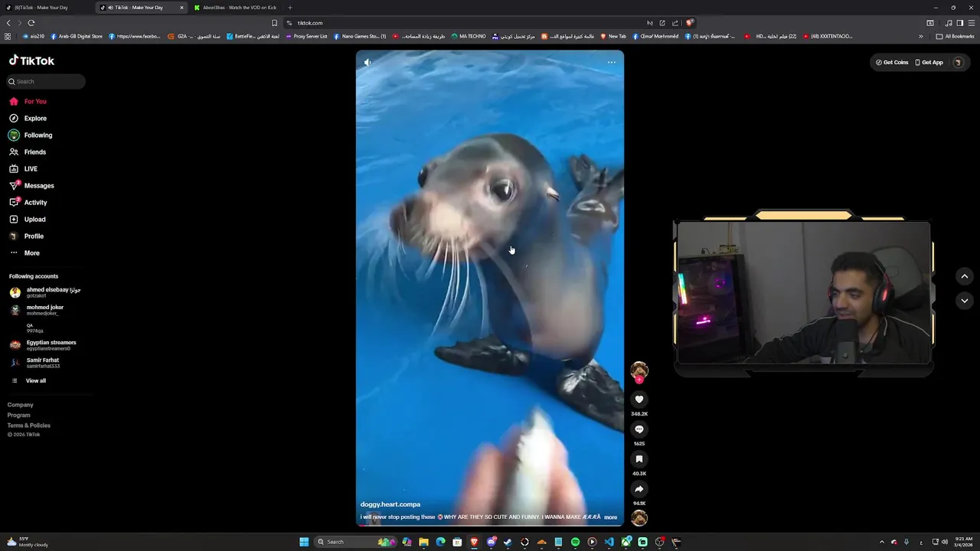Screen dimensions: 980x551
Task: Open mohmed joker following account
Action: [x=38, y=310]
